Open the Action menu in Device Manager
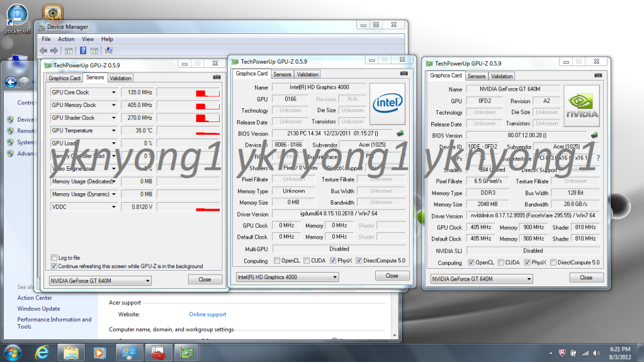Image resolution: width=644 pixels, height=362 pixels. [x=65, y=39]
